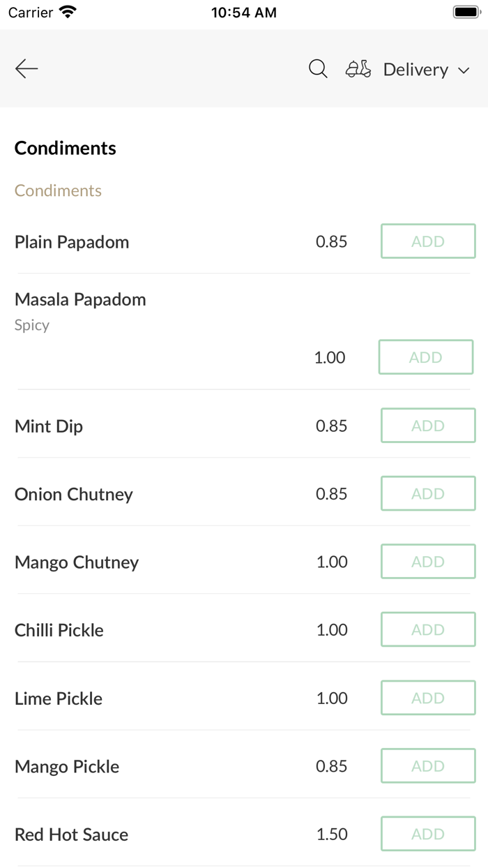This screenshot has height=868, width=488.
Task: Expand the chevron next to Delivery
Action: pos(464,70)
